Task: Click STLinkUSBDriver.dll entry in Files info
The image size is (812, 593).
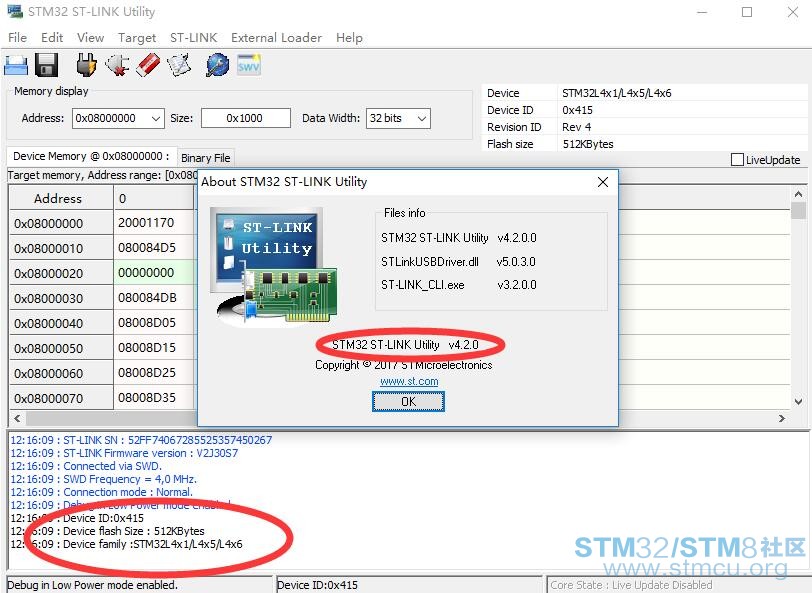Action: coord(430,262)
